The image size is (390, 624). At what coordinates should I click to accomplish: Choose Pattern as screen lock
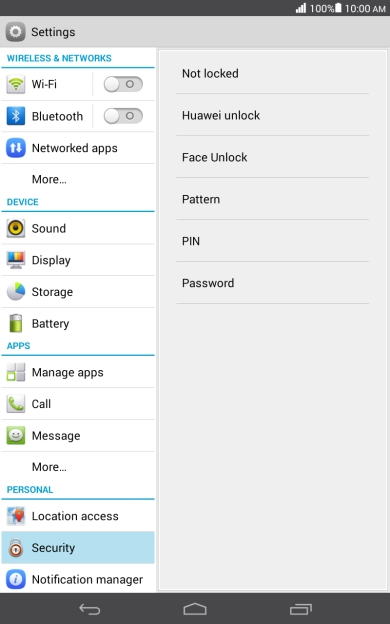273,199
